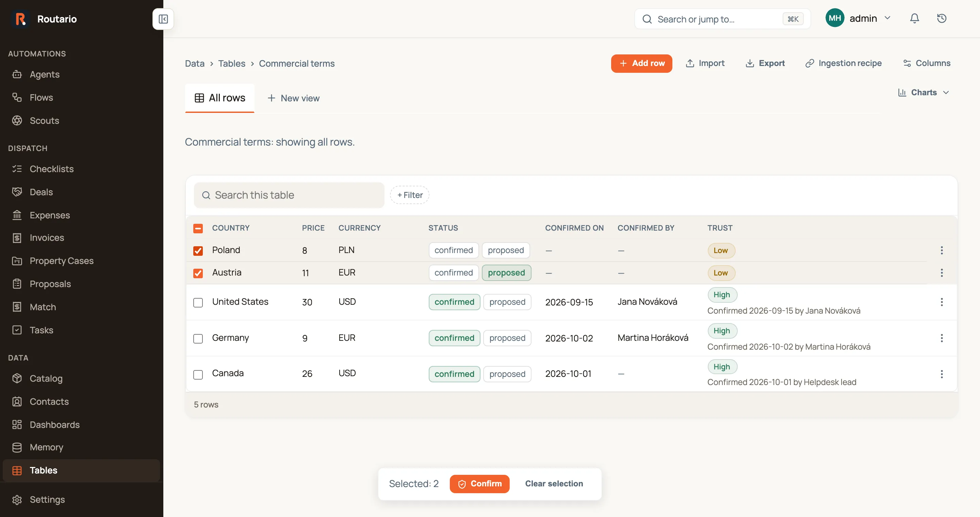Image resolution: width=980 pixels, height=517 pixels.
Task: Open Memory in the sidebar
Action: [81, 447]
